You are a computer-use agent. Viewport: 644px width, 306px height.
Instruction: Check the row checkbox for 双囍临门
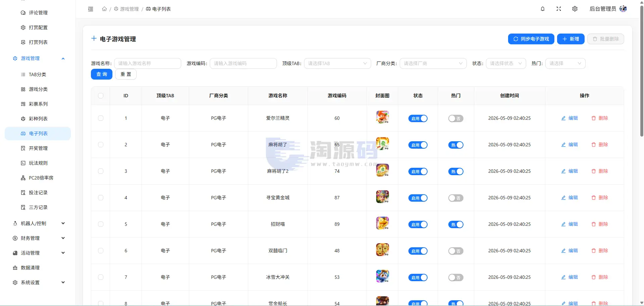click(x=101, y=251)
